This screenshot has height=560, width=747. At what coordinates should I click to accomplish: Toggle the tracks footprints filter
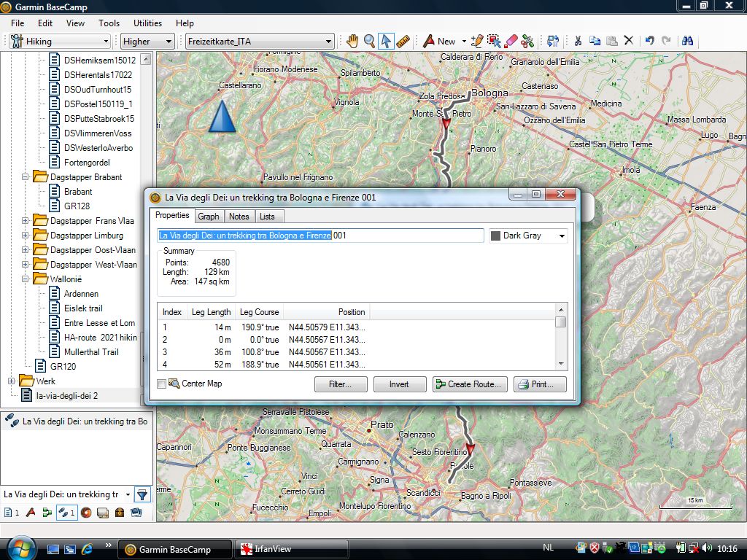66,513
